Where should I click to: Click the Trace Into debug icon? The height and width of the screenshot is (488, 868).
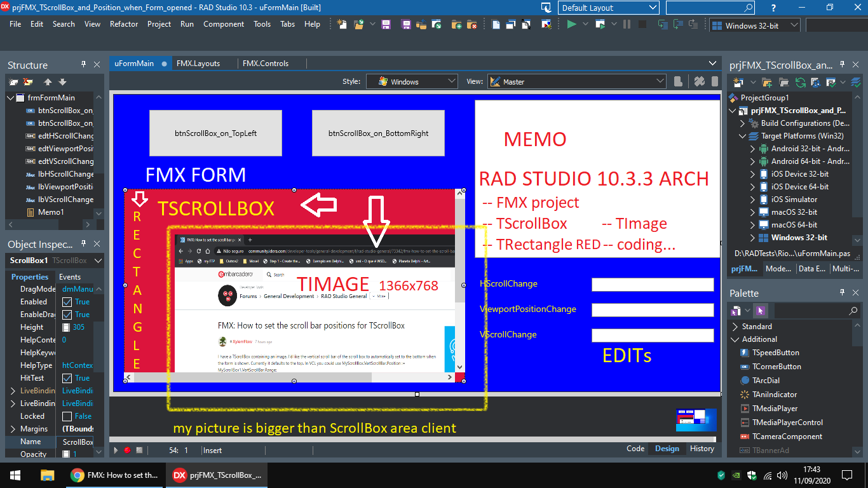tap(663, 24)
